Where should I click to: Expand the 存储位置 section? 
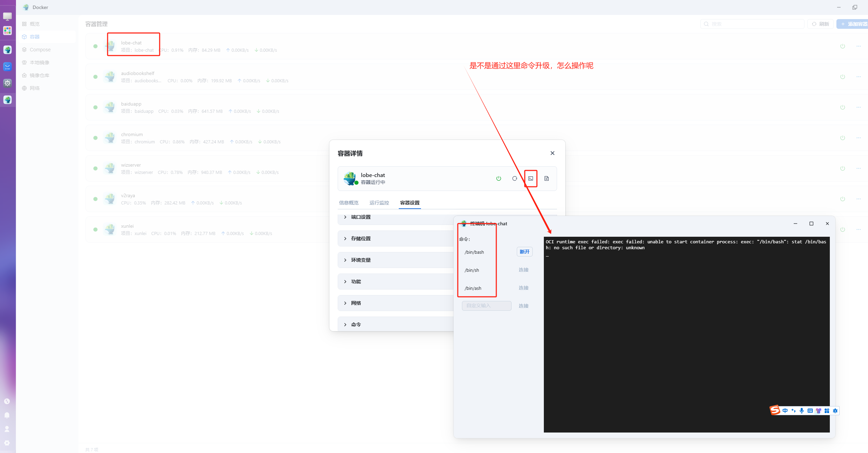[x=396, y=238]
